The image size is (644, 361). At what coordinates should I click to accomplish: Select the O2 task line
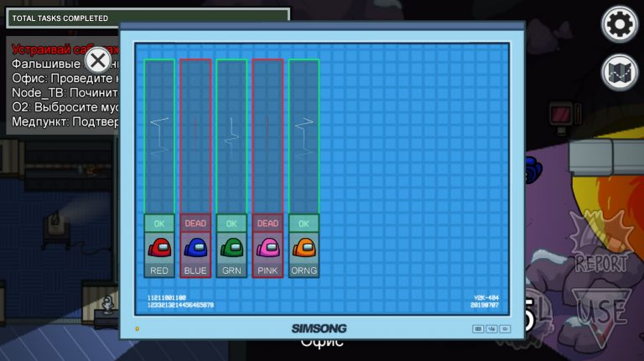[65, 107]
